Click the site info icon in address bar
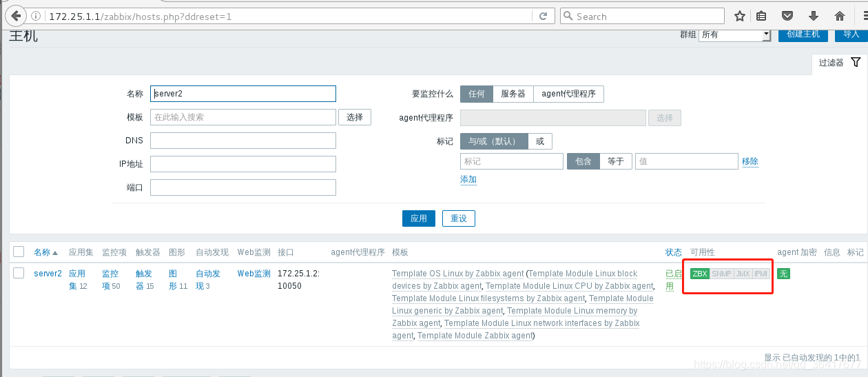This screenshot has height=377, width=868. 37,16
